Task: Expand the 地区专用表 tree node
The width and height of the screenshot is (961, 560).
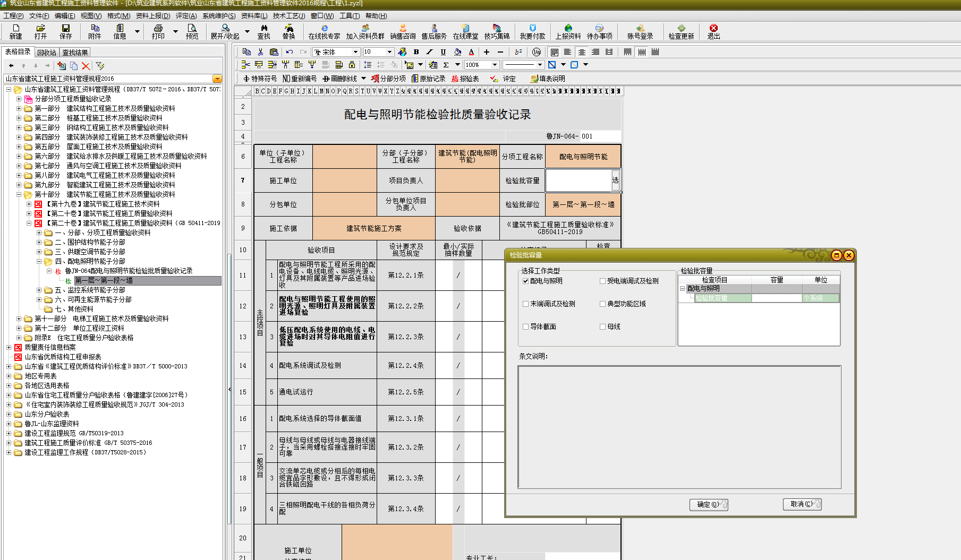Action: coord(8,376)
